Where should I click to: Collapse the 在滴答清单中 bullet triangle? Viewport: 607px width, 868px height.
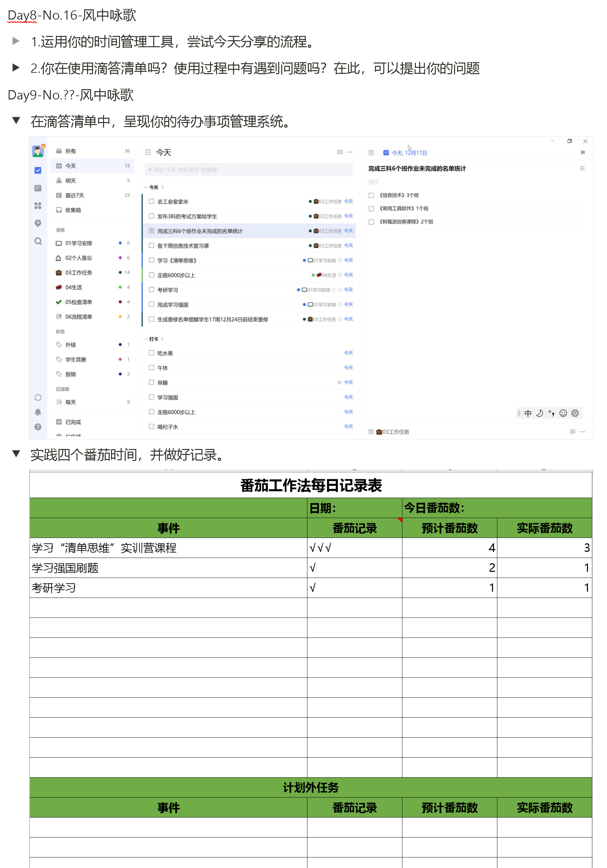[x=16, y=121]
